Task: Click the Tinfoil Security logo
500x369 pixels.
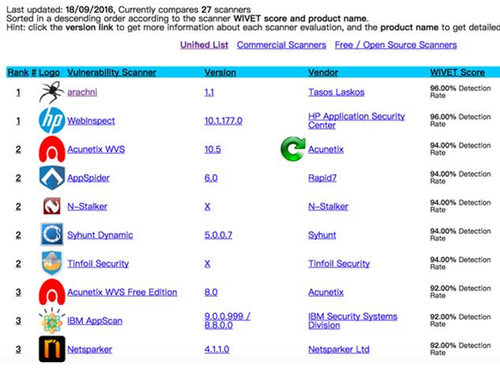Action: click(52, 263)
